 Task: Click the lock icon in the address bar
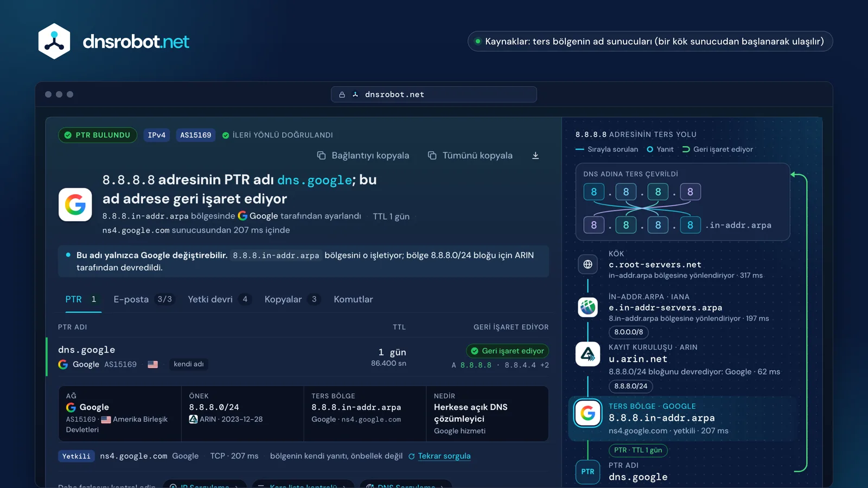[342, 94]
